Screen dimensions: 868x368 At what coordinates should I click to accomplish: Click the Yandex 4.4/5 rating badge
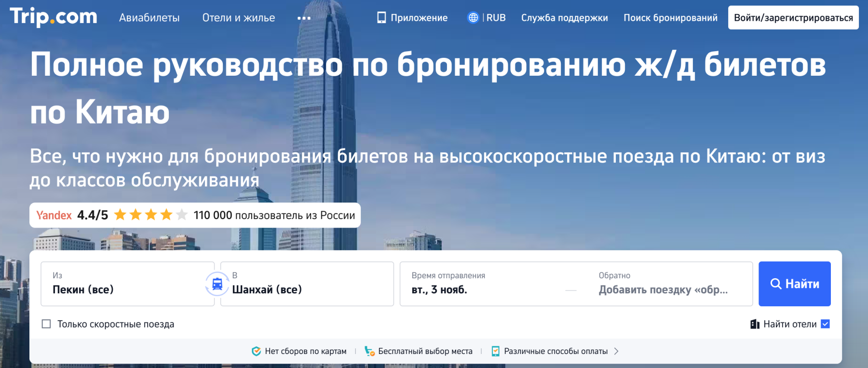click(x=195, y=215)
